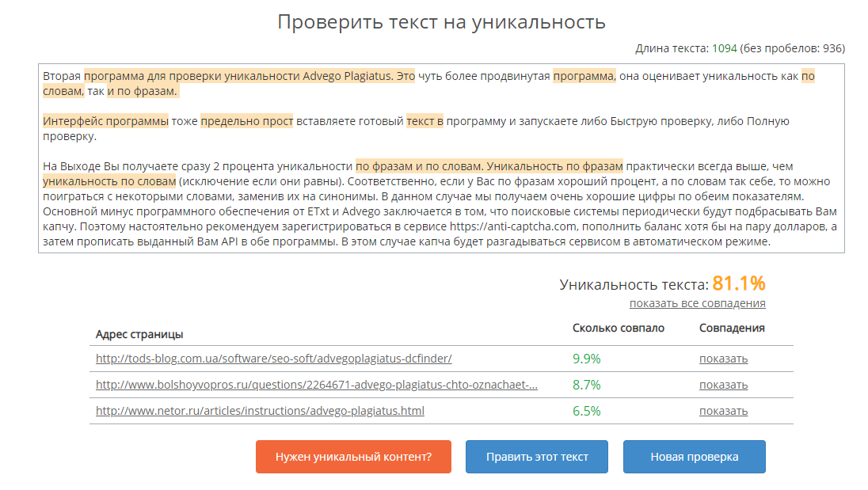868x490 pixels.
Task: Click the 'Сколько совпало' column header
Action: 619,328
